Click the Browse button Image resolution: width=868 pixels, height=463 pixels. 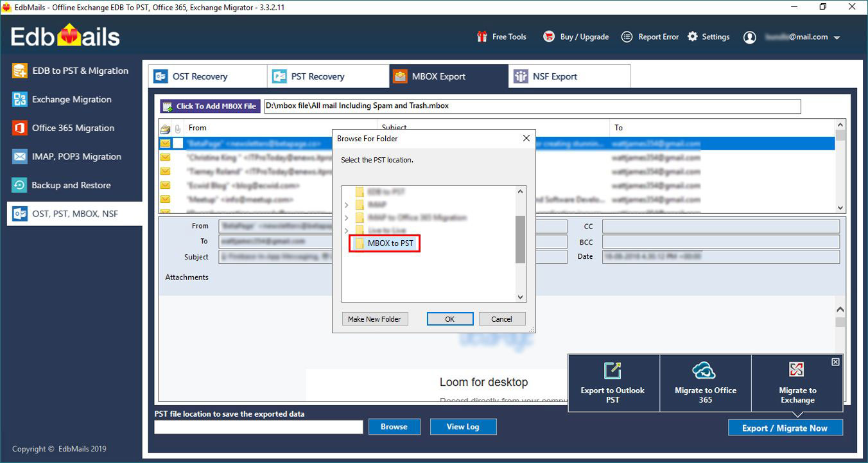click(394, 426)
